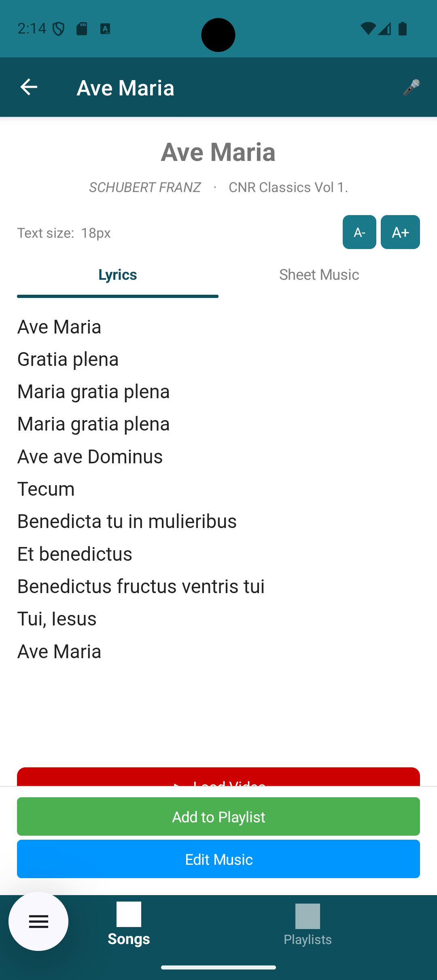Tap the lyric line Benedicta tu in mulieribus
Screen dimensions: 437x980
(x=127, y=521)
